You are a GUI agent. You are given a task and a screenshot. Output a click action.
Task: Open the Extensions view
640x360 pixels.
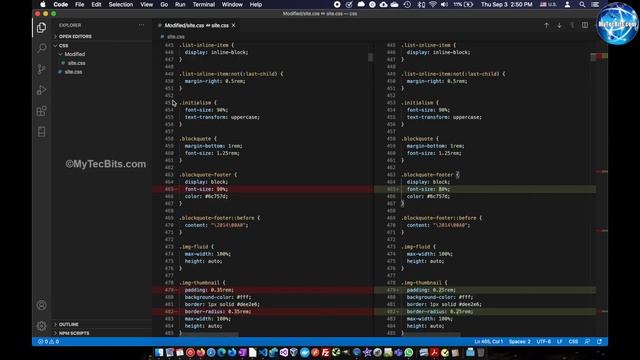41,111
